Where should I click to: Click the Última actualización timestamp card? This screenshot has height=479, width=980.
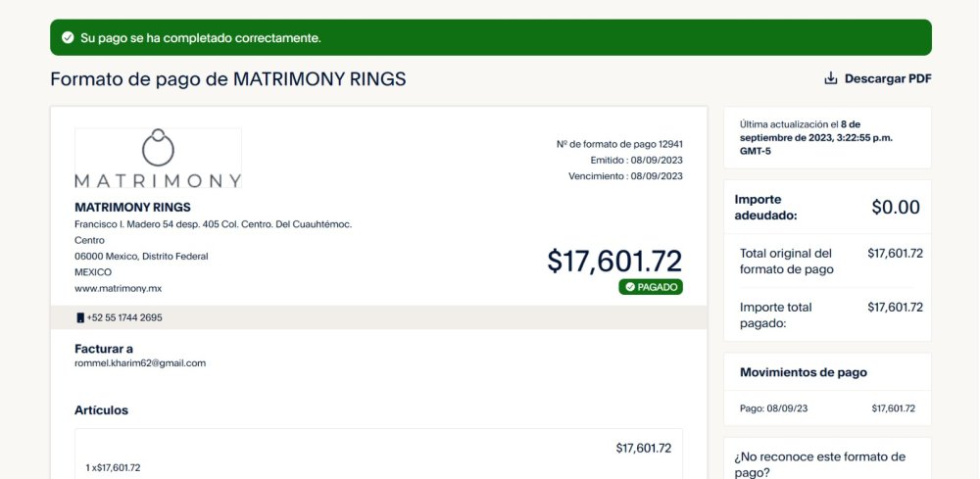click(x=827, y=137)
